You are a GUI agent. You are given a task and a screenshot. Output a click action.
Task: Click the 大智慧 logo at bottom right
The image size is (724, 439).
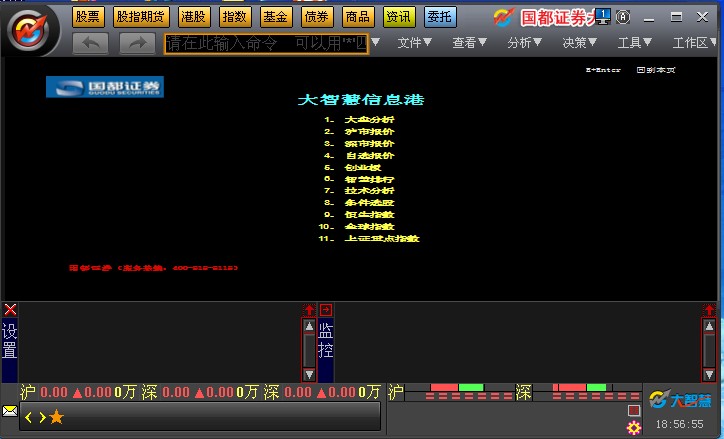680,399
